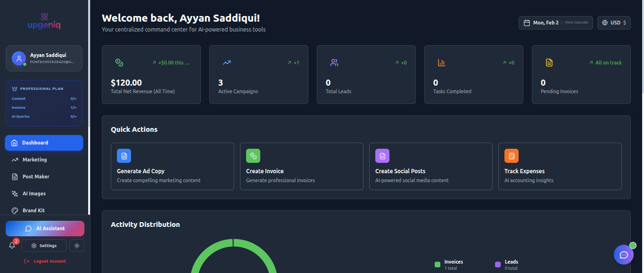Click the Ayyan Saddiqui profile card

[44, 58]
